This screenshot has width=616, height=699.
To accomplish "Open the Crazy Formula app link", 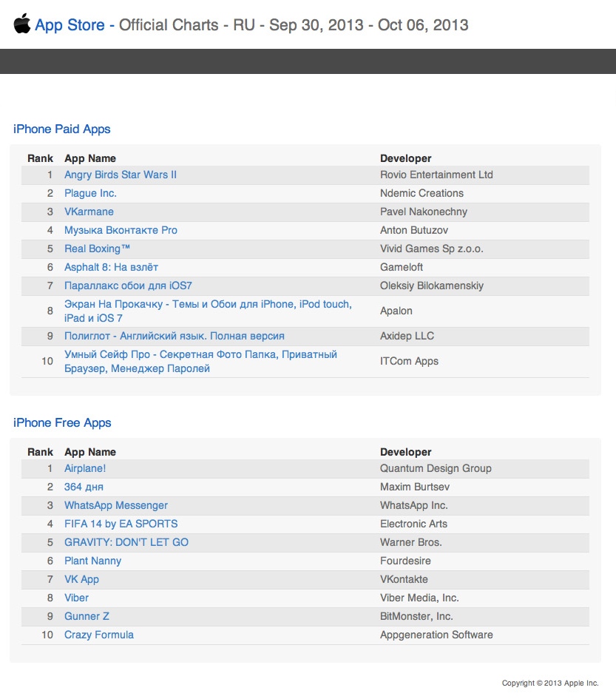I will click(x=99, y=635).
